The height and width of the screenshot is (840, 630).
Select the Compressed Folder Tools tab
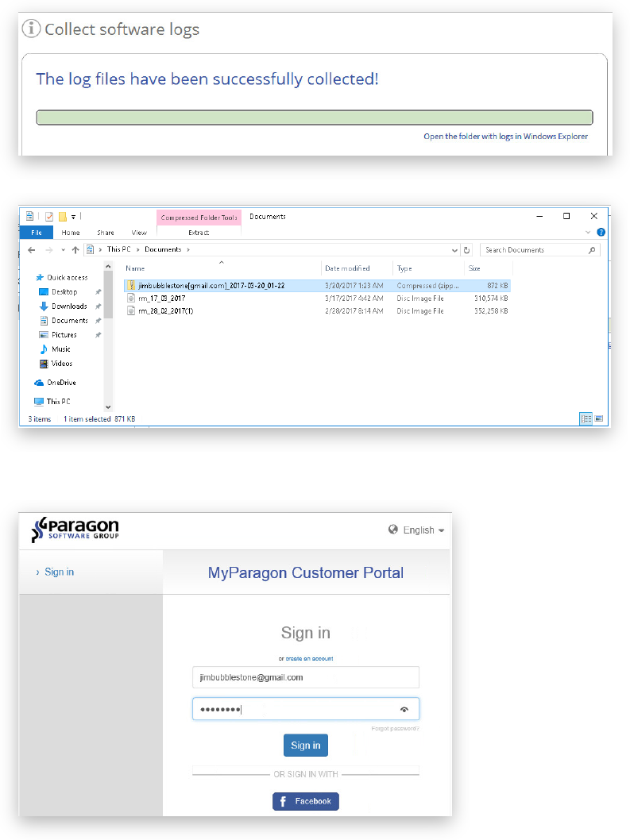point(199,218)
